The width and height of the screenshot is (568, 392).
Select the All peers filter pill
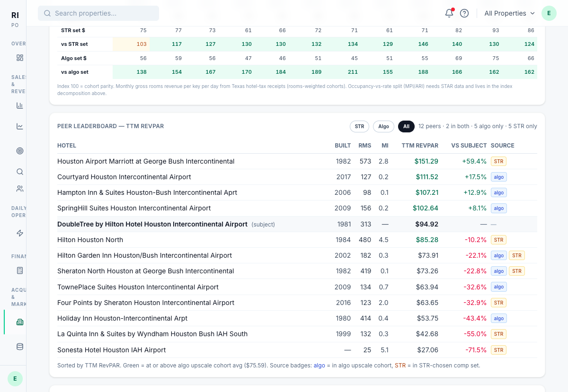[406, 126]
